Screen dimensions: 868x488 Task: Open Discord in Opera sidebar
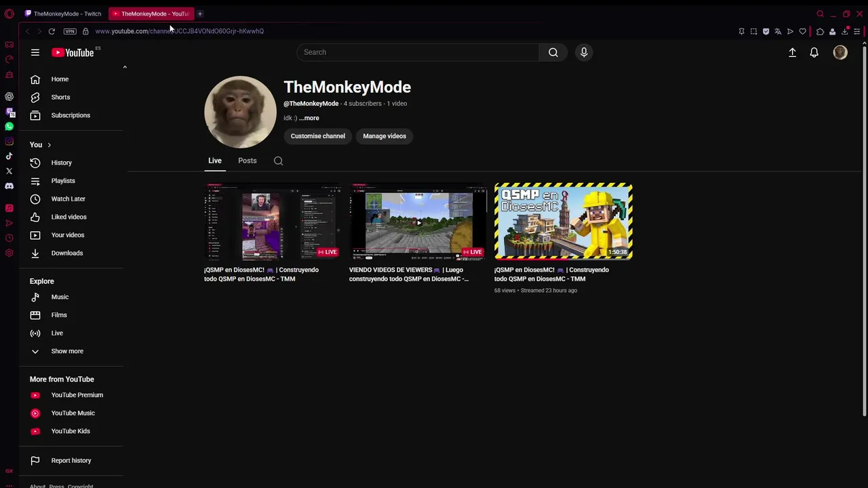9,186
